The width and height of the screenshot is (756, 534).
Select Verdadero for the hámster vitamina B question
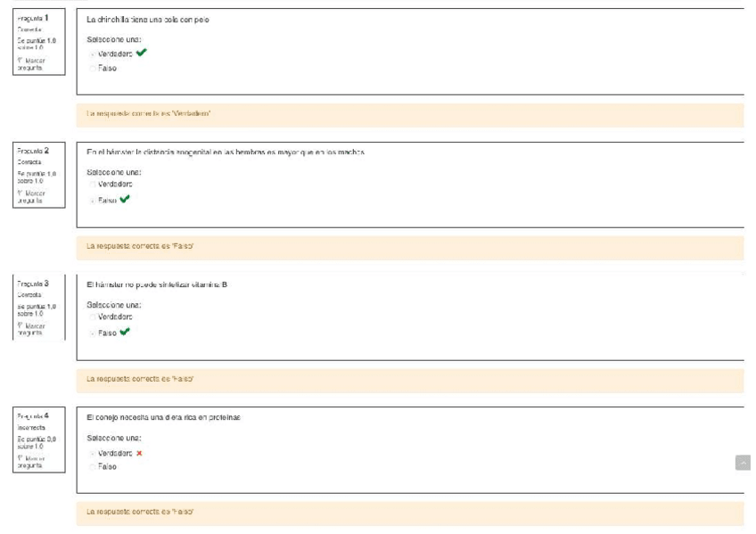pyautogui.click(x=92, y=316)
